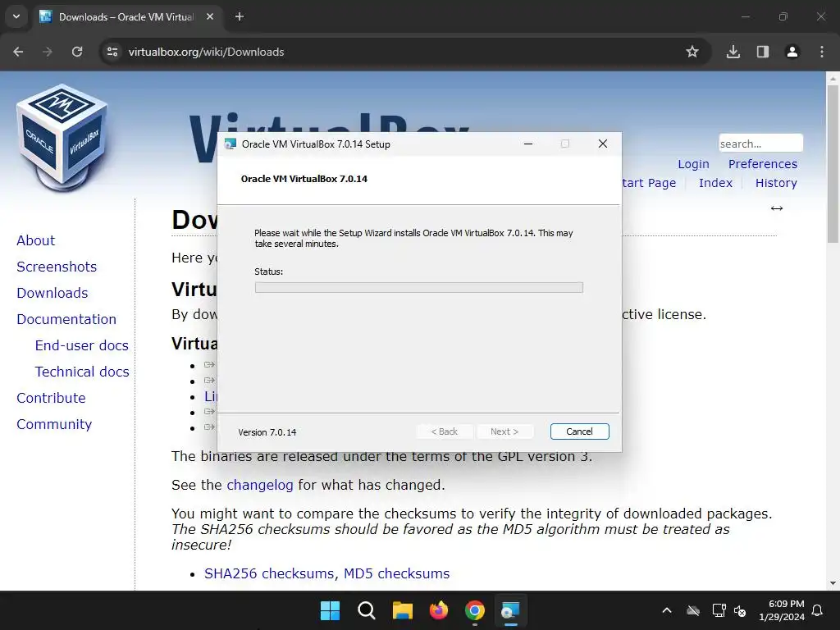The height and width of the screenshot is (630, 840).
Task: Open Downloads in the sidebar
Action: [x=52, y=293]
